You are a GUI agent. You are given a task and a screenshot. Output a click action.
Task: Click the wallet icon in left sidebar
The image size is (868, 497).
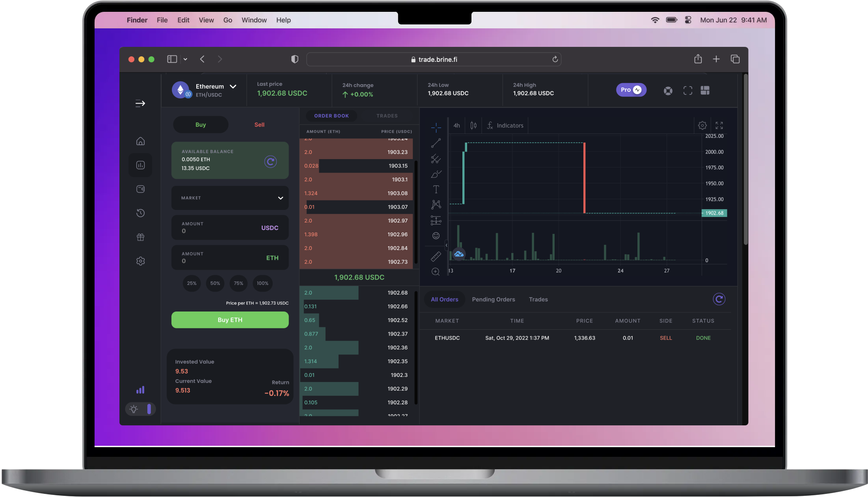point(140,189)
